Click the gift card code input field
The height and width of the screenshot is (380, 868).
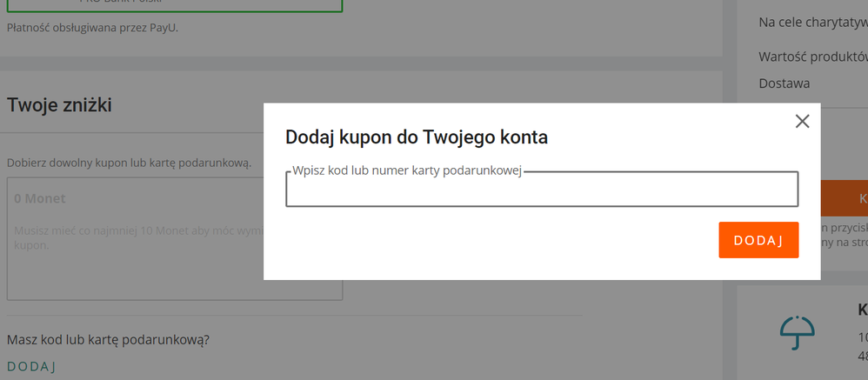(x=541, y=190)
